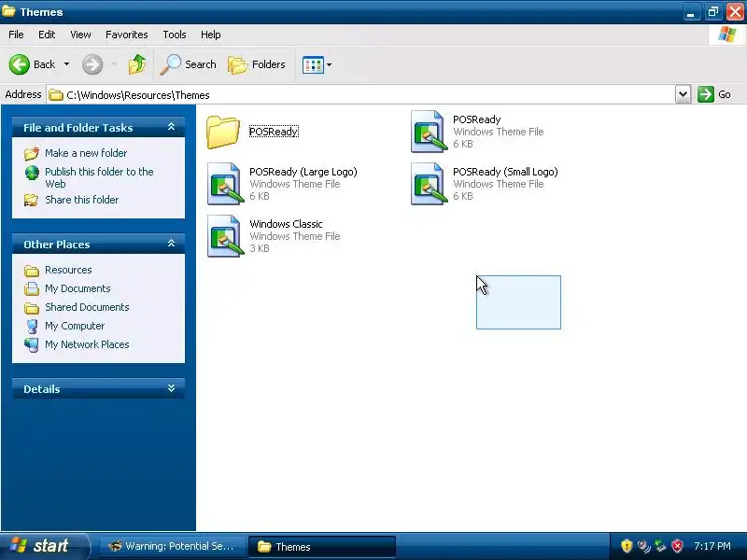747x560 pixels.
Task: Click inside the Address bar path field
Action: 360,95
